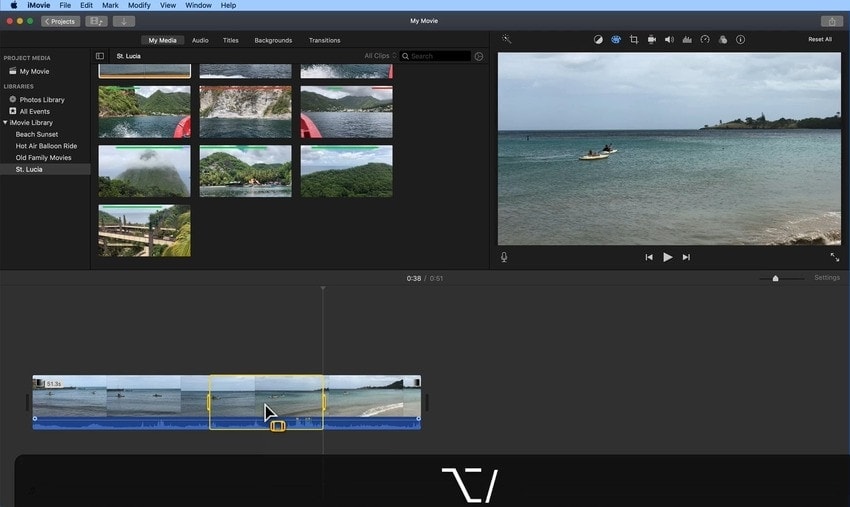Viewport: 850px width, 507px height.
Task: Record voiceover with the microphone button
Action: click(504, 257)
